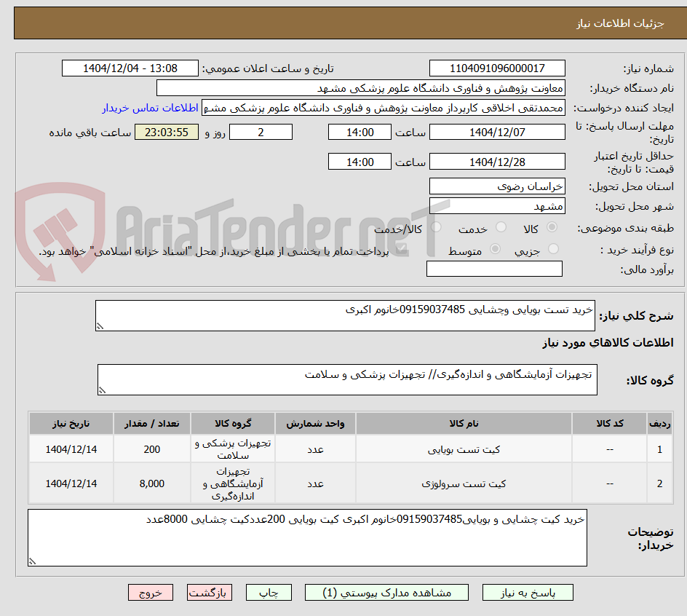The image size is (687, 616).
Task: Click the need date in the row of quantity 200
Action: [x=71, y=449]
